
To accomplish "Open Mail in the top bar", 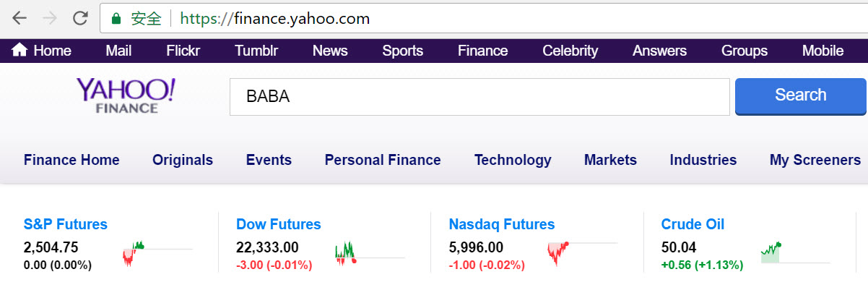I will point(118,51).
